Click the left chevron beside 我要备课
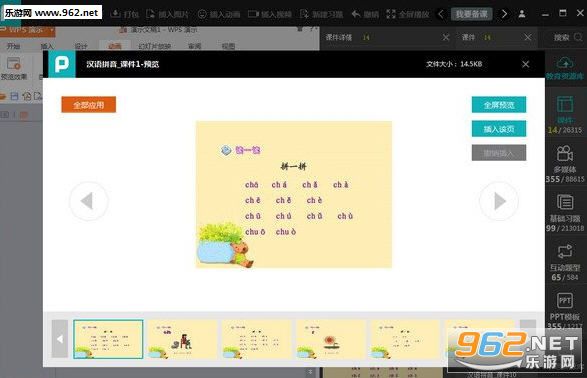The height and width of the screenshot is (378, 587). pyautogui.click(x=441, y=14)
